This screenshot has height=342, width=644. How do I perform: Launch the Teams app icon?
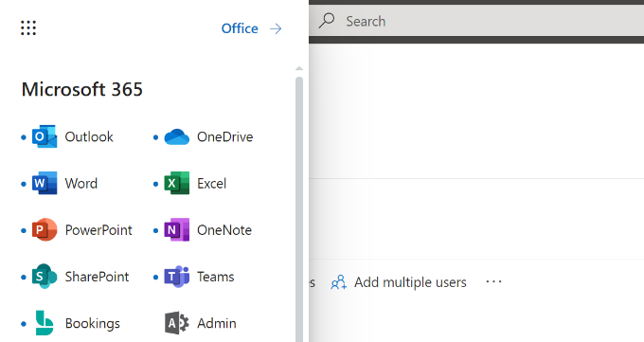coord(176,277)
